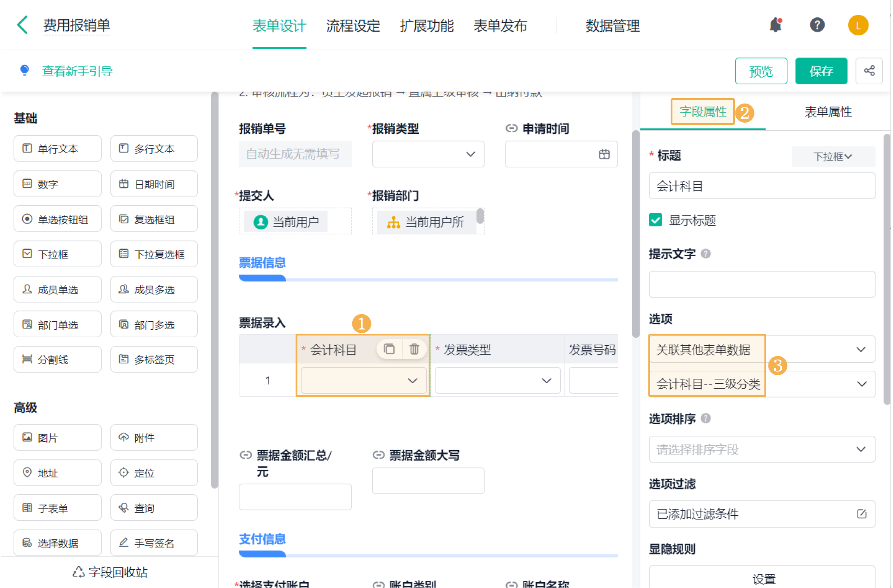The image size is (893, 588).
Task: Open the notification bell
Action: pos(776,25)
